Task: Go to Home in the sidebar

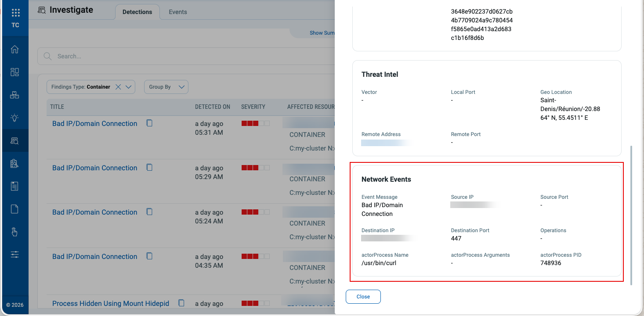Action: pos(14,49)
